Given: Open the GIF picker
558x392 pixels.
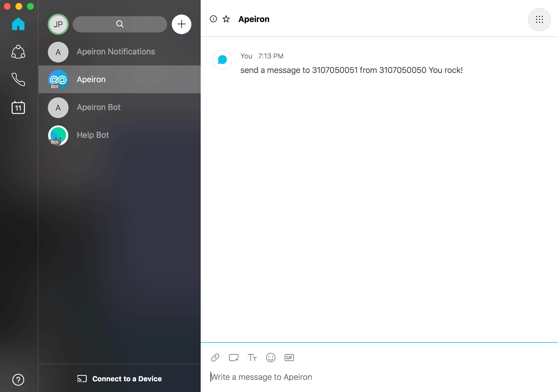Looking at the screenshot, I should click(289, 358).
